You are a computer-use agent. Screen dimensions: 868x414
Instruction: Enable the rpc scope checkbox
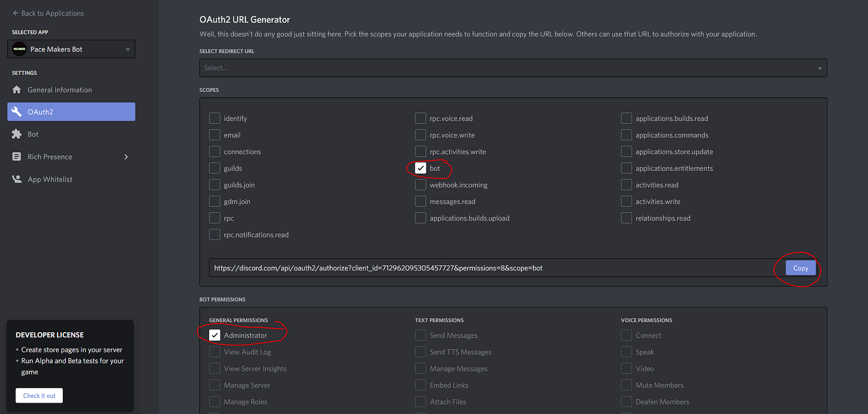pos(215,218)
